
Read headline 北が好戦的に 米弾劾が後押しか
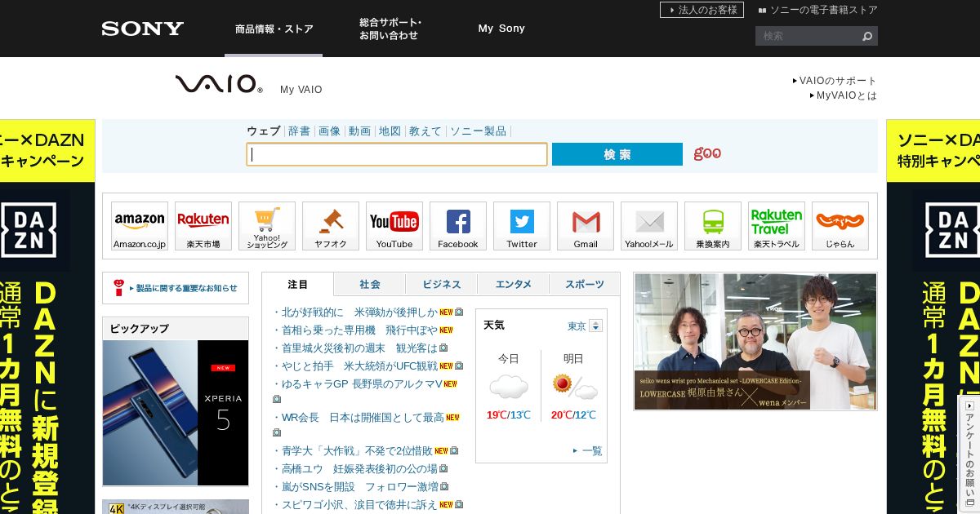tap(359, 312)
